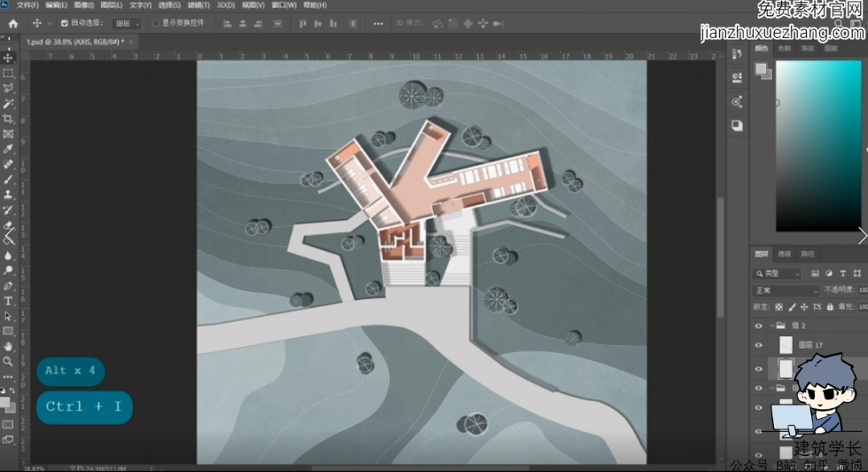Open the 编辑(E) menu
Image resolution: width=868 pixels, height=472 pixels.
pos(56,5)
